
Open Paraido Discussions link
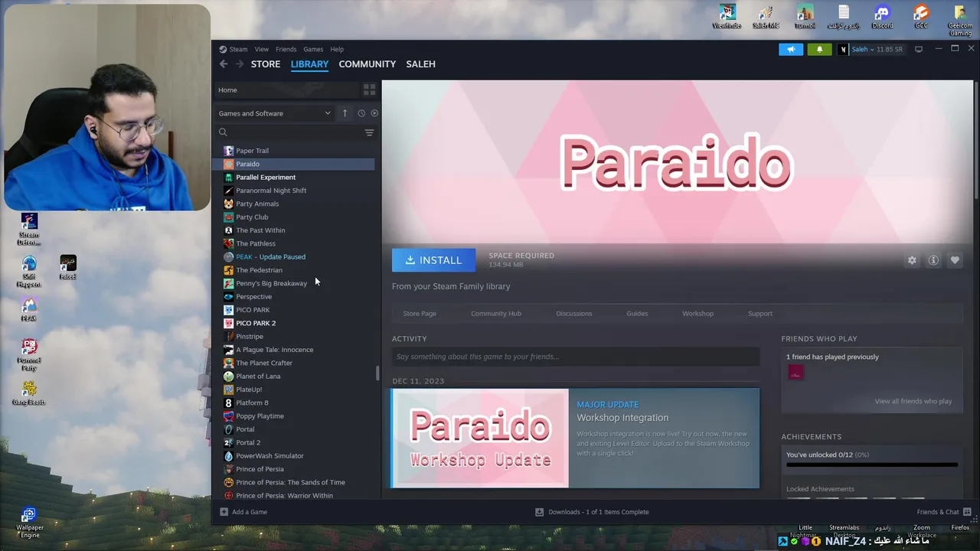(574, 313)
